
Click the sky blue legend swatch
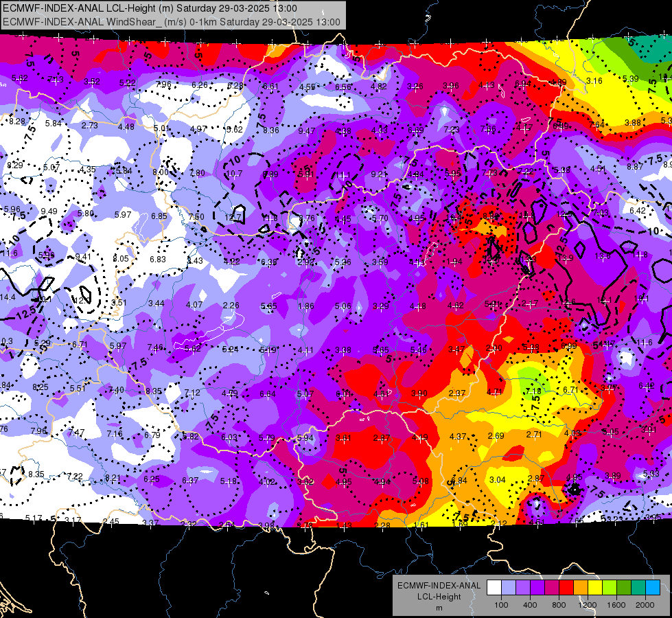point(653,588)
